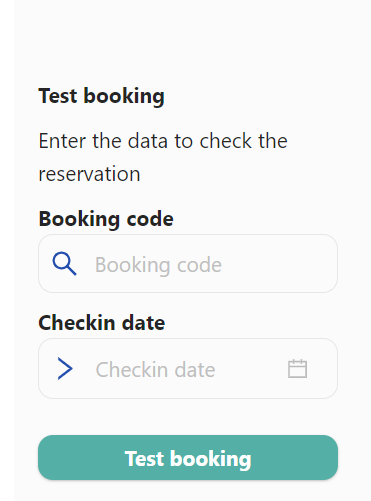
Task: Click the reservation instruction paragraph
Action: point(163,157)
